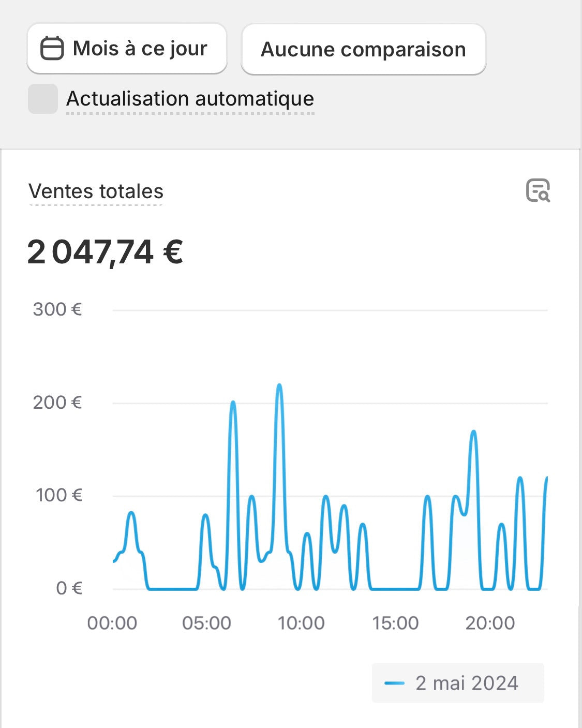Image resolution: width=582 pixels, height=728 pixels.
Task: Click the 2 047,74 € sales total
Action: pyautogui.click(x=105, y=252)
